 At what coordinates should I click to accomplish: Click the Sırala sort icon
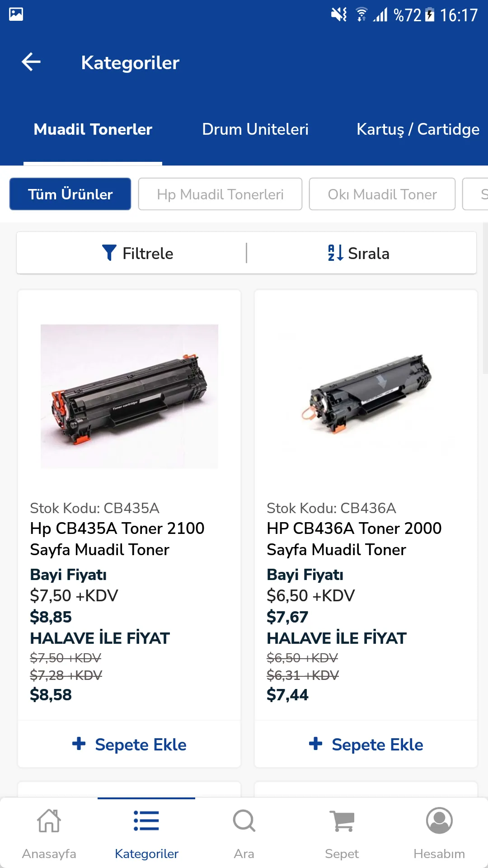335,253
